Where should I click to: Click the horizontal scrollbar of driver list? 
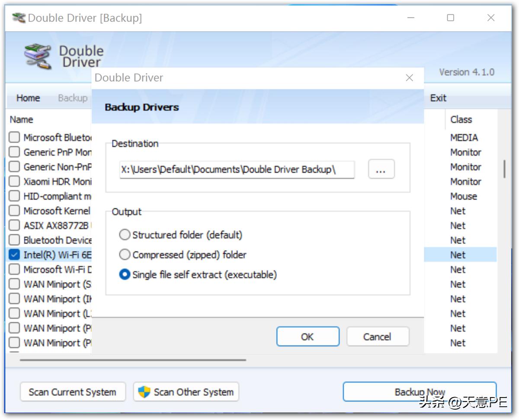pyautogui.click(x=133, y=360)
